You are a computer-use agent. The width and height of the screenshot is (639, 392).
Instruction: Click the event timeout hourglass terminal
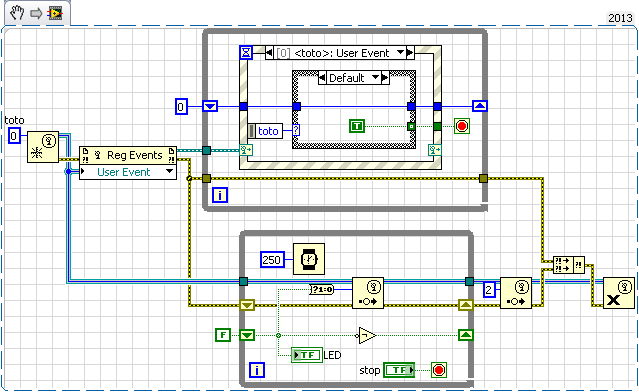(246, 53)
